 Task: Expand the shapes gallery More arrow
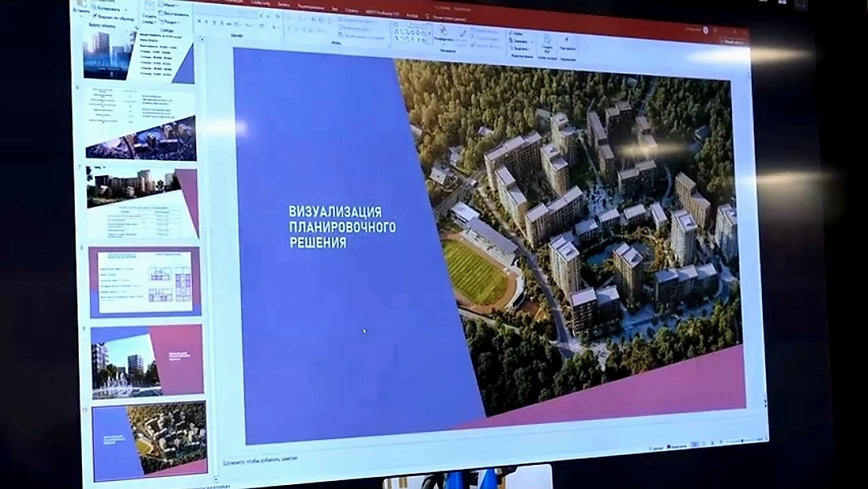(x=430, y=34)
